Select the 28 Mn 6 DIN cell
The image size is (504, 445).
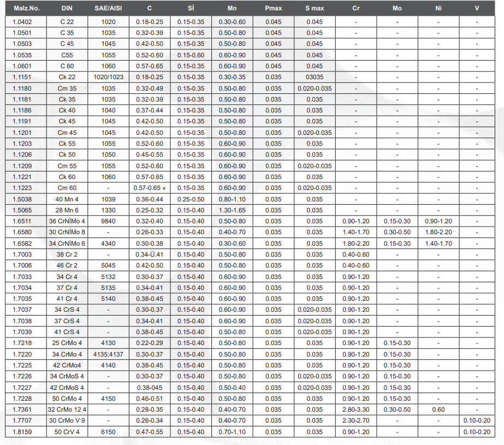click(67, 210)
